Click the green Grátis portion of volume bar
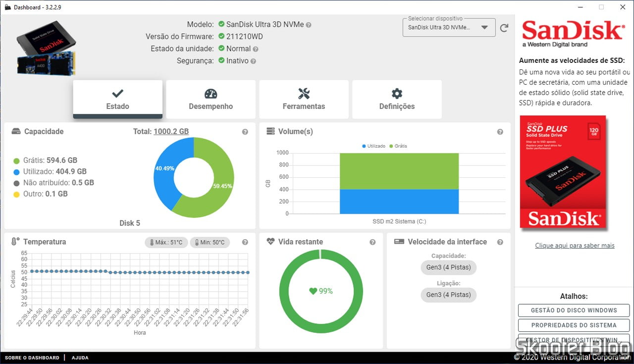 pos(399,171)
